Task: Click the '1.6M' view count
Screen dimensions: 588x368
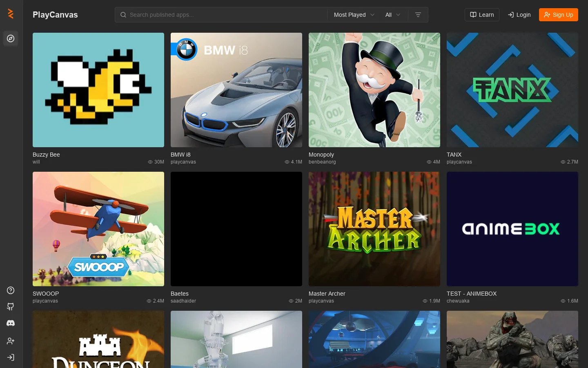Action: coord(572,301)
